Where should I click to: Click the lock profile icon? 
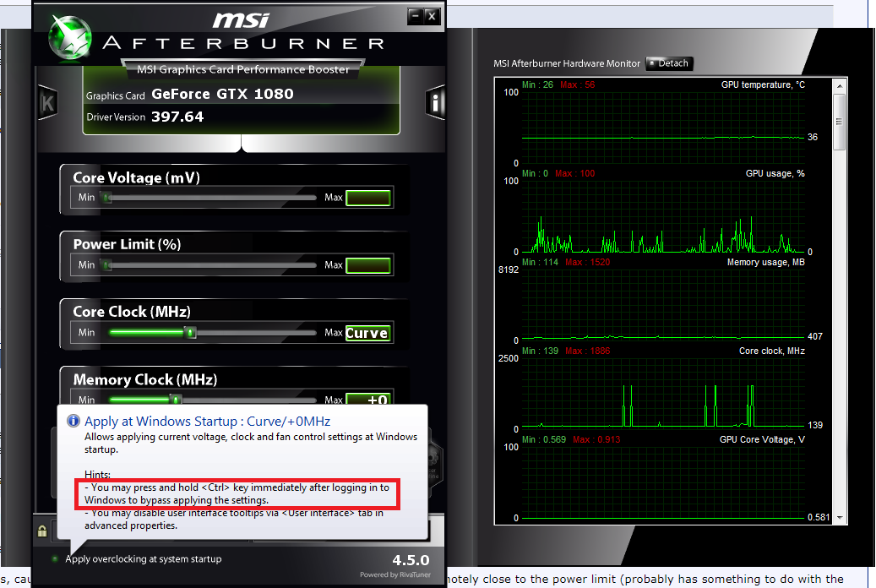42,531
